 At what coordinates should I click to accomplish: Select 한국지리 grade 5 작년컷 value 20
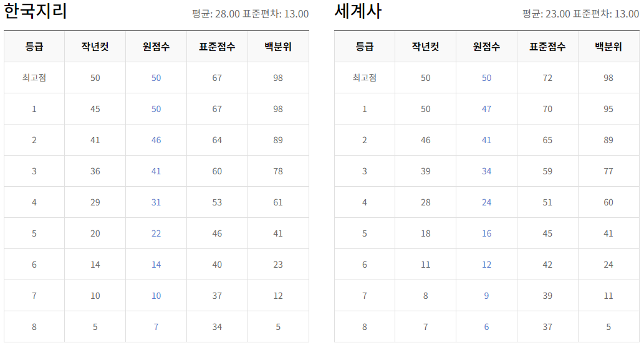[95, 233]
